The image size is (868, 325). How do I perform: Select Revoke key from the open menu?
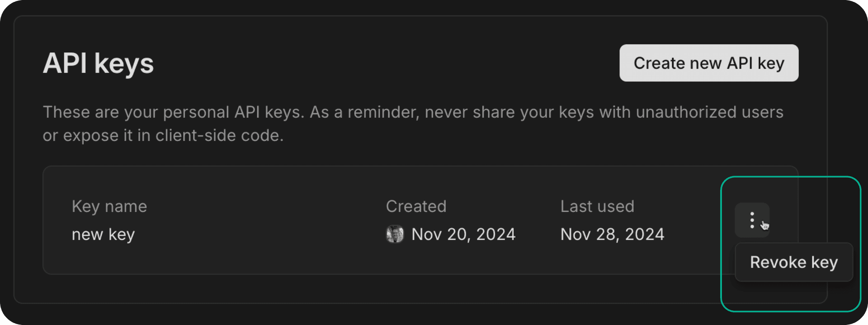793,262
